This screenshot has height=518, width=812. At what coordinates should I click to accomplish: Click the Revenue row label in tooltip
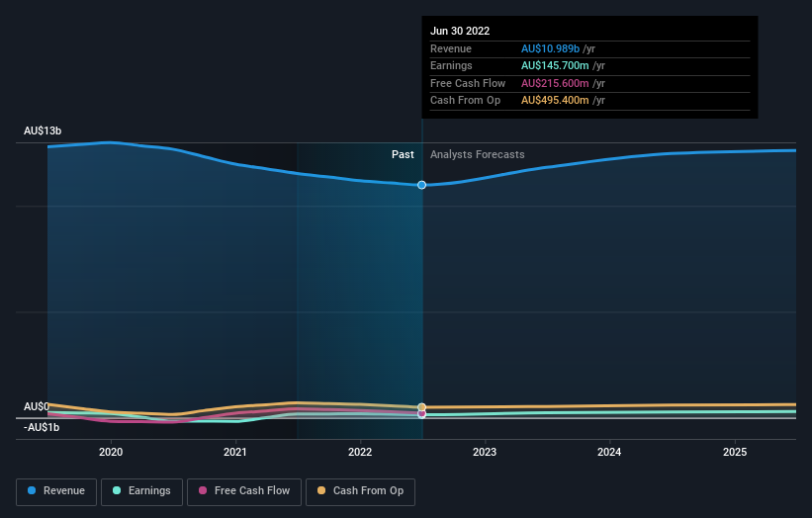[451, 48]
